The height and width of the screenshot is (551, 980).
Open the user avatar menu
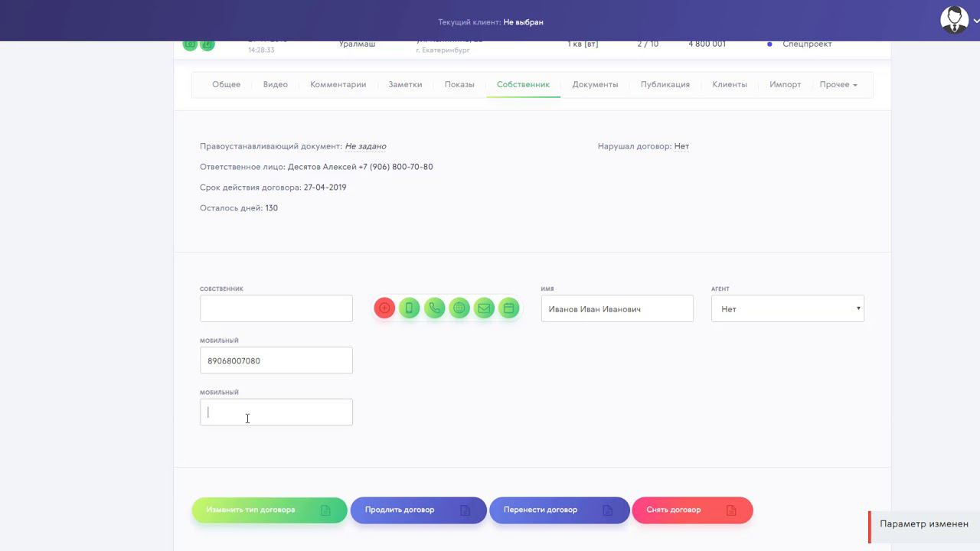tap(954, 20)
